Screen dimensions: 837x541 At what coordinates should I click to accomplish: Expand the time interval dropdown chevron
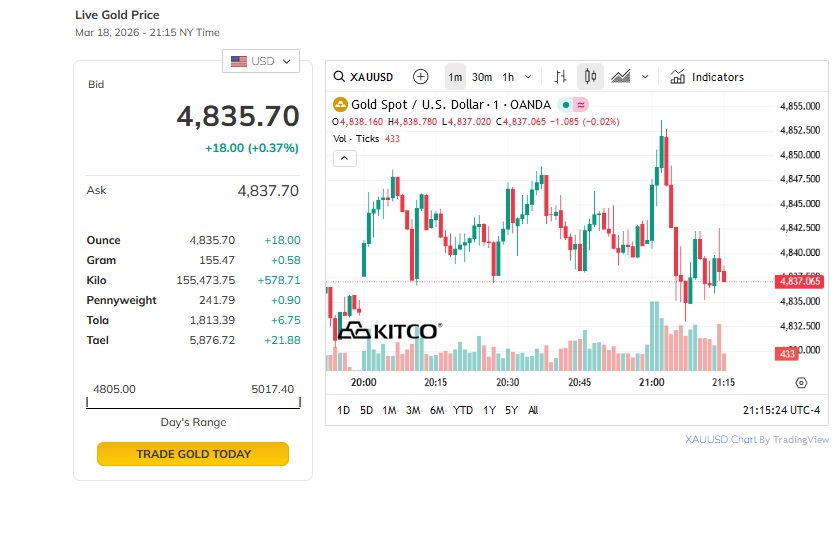[529, 77]
